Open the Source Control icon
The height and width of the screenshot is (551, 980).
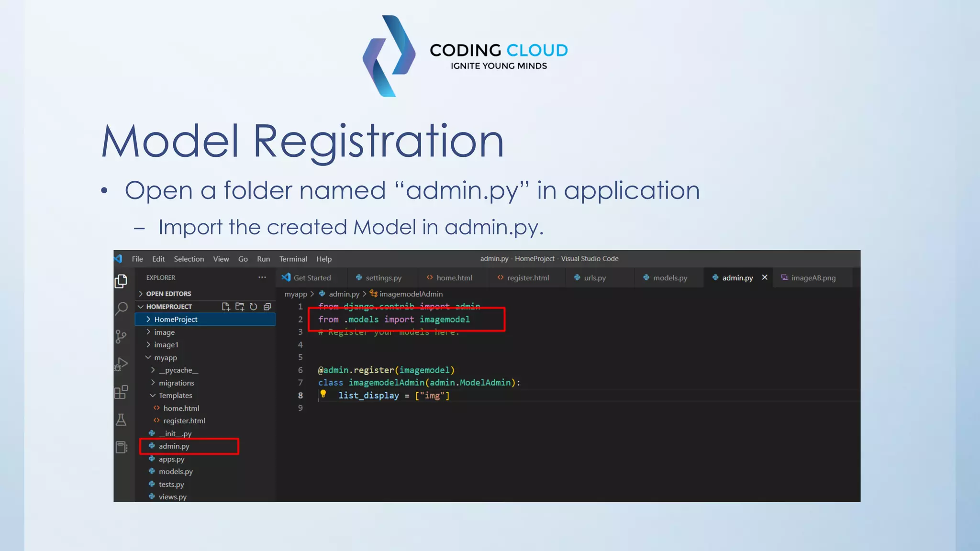click(x=121, y=337)
